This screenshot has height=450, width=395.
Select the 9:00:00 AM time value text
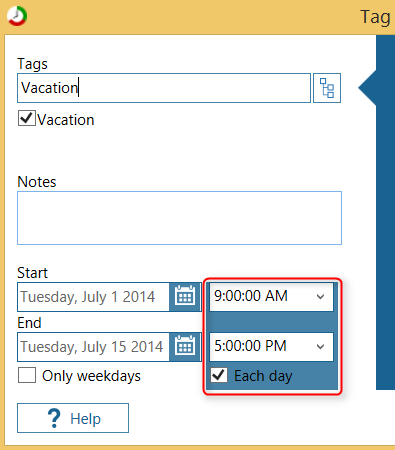tap(251, 296)
